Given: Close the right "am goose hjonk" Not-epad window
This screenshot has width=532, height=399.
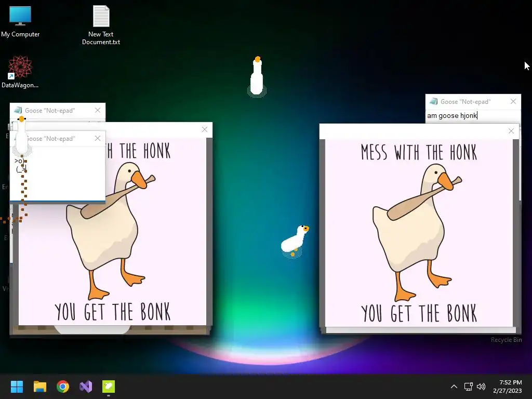Looking at the screenshot, I should tap(513, 101).
